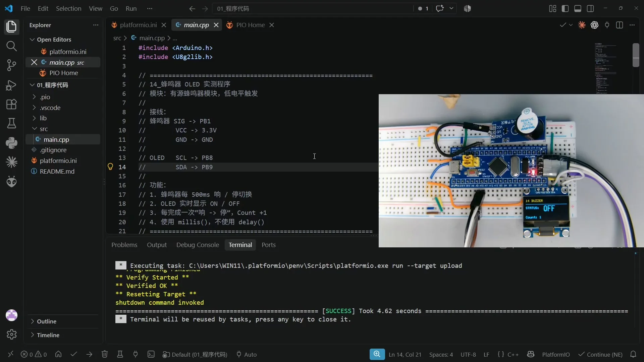Toggle the bottom panel layout button
Image resolution: width=644 pixels, height=362 pixels.
578,8
